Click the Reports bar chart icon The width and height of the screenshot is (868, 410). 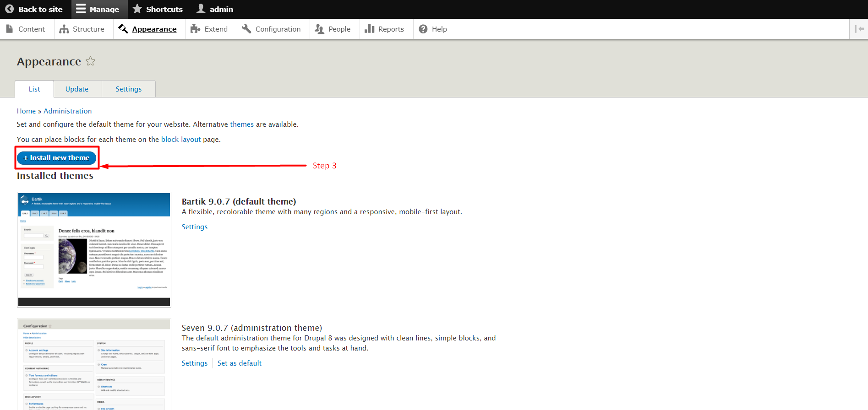370,29
